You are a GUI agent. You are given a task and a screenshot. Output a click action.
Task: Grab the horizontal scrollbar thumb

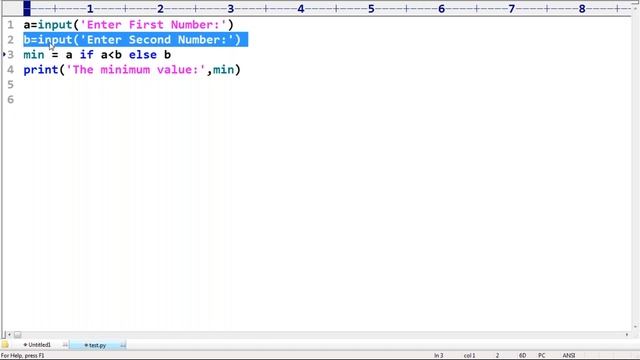click(18, 335)
